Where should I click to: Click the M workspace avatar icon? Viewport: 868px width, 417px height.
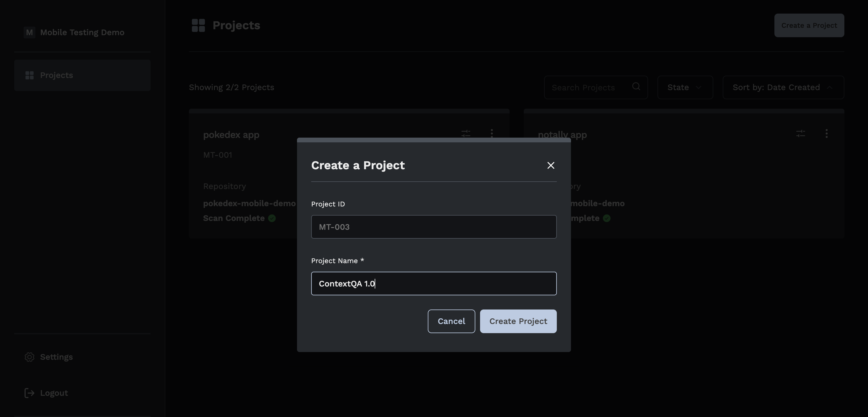coord(29,32)
